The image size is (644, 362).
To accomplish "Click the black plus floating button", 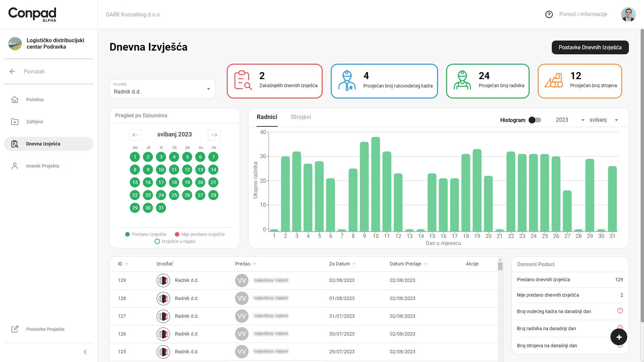I will (x=619, y=337).
